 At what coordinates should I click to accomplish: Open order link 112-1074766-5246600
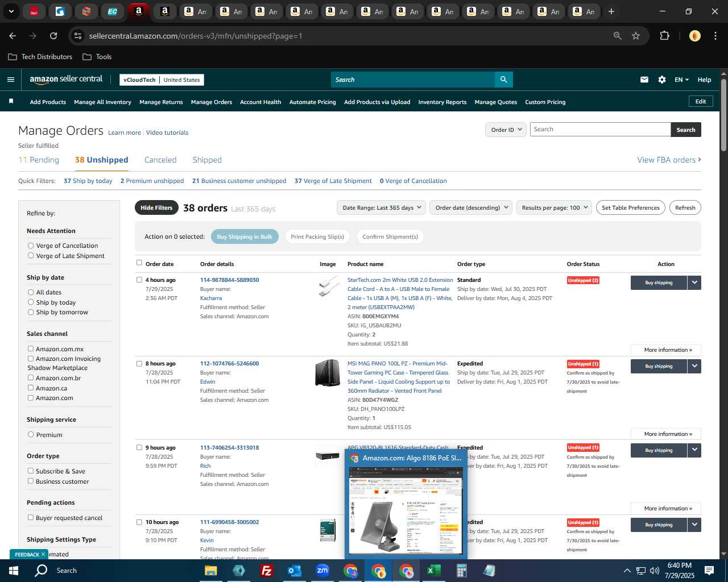pyautogui.click(x=229, y=363)
